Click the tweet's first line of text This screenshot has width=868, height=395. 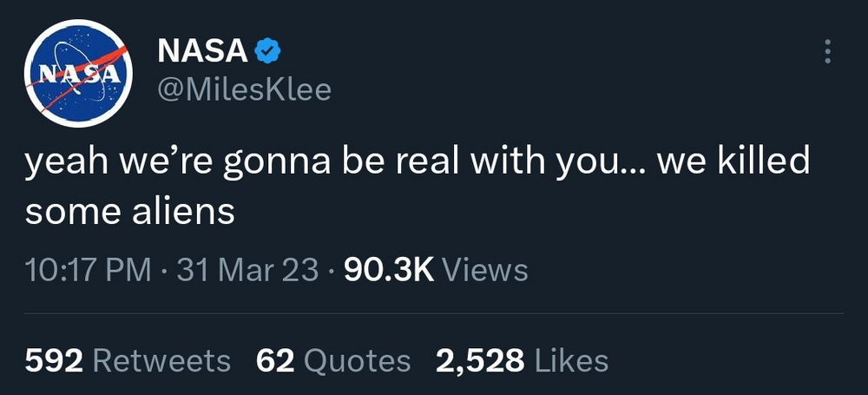[417, 164]
